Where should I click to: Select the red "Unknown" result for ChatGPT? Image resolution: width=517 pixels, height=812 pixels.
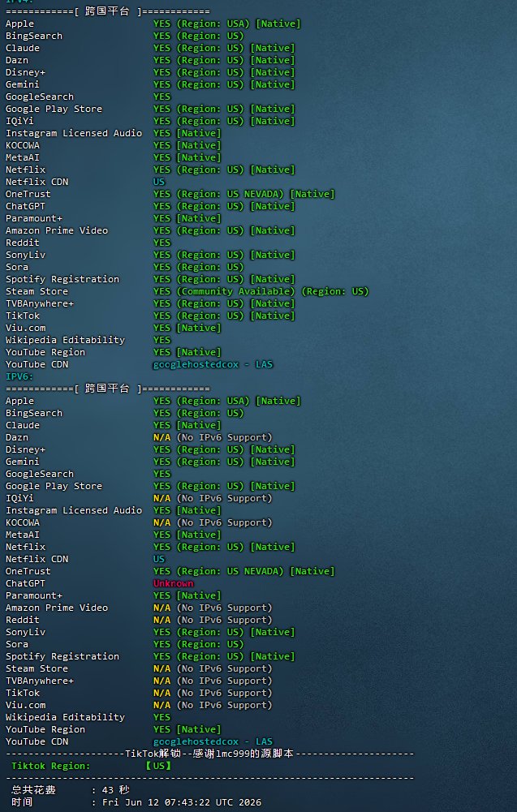[x=173, y=583]
